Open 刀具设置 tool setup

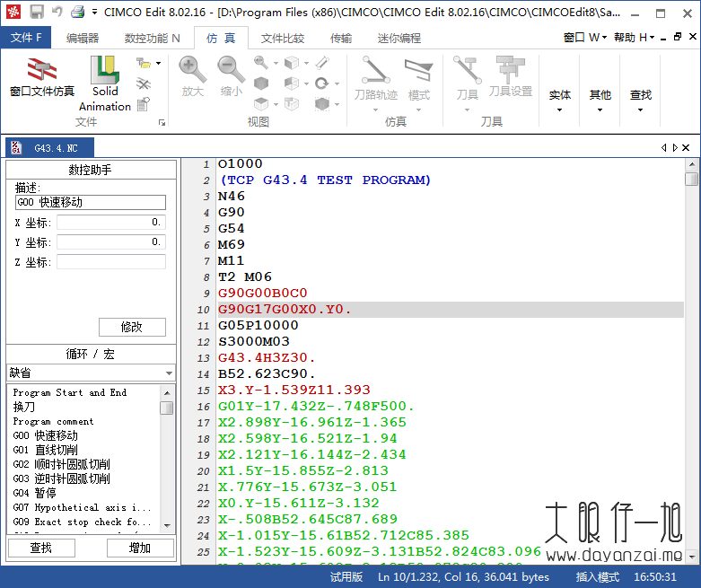coord(511,76)
